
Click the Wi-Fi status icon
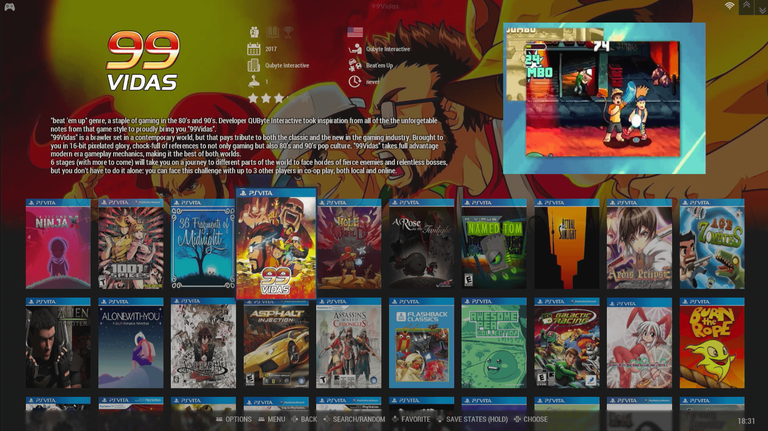[730, 5]
